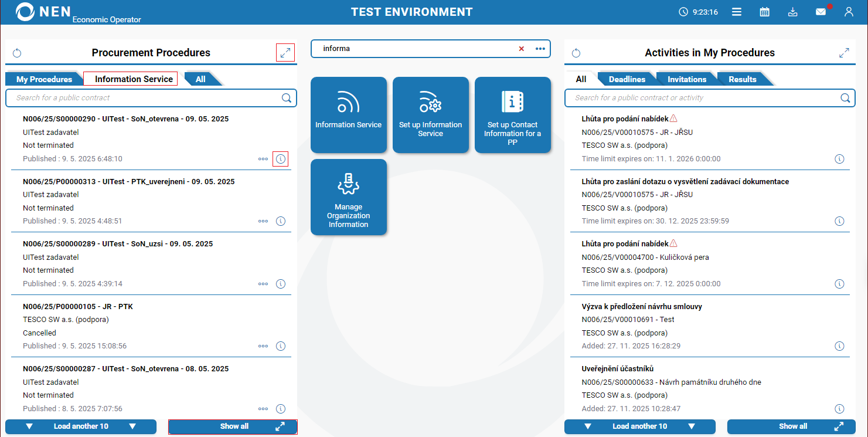Select the All tab in Activities
868x437 pixels.
[581, 79]
